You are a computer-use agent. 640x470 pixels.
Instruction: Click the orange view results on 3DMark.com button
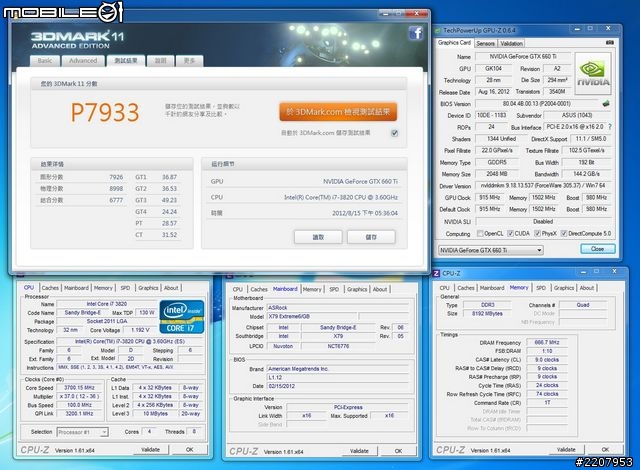tap(338, 112)
